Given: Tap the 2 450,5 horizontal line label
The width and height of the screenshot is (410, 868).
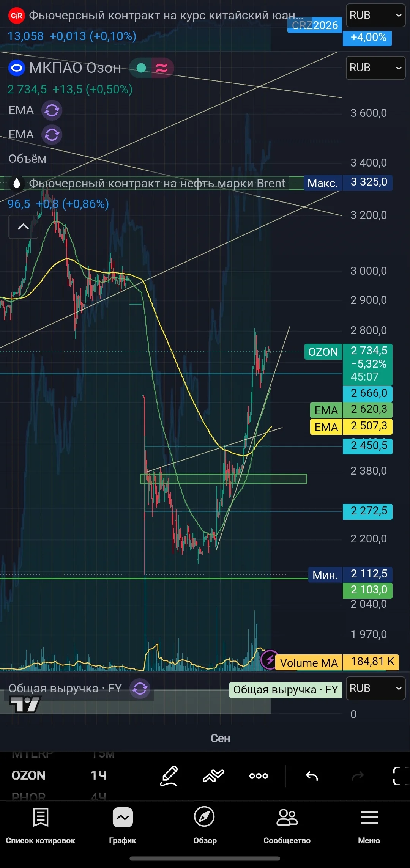Looking at the screenshot, I should [x=367, y=446].
